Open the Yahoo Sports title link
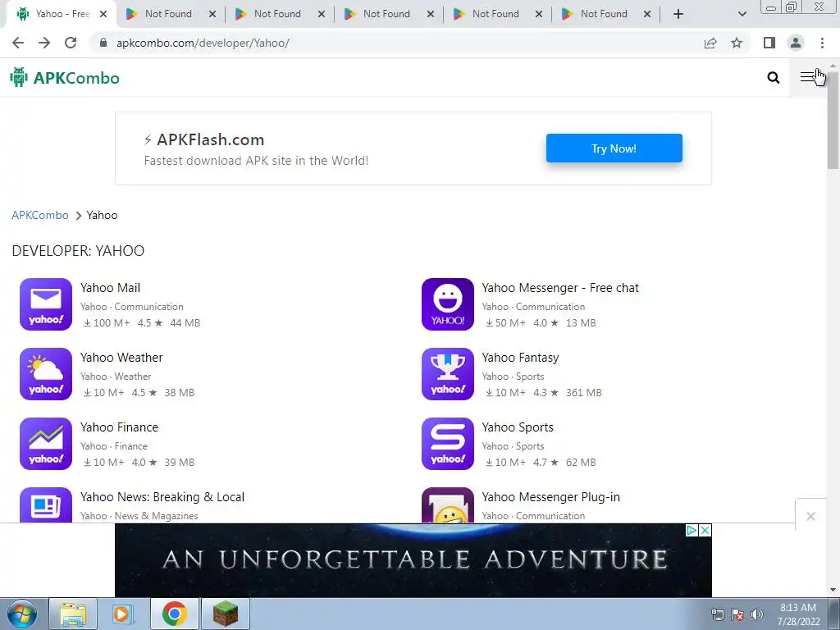This screenshot has width=840, height=630. coord(518,427)
